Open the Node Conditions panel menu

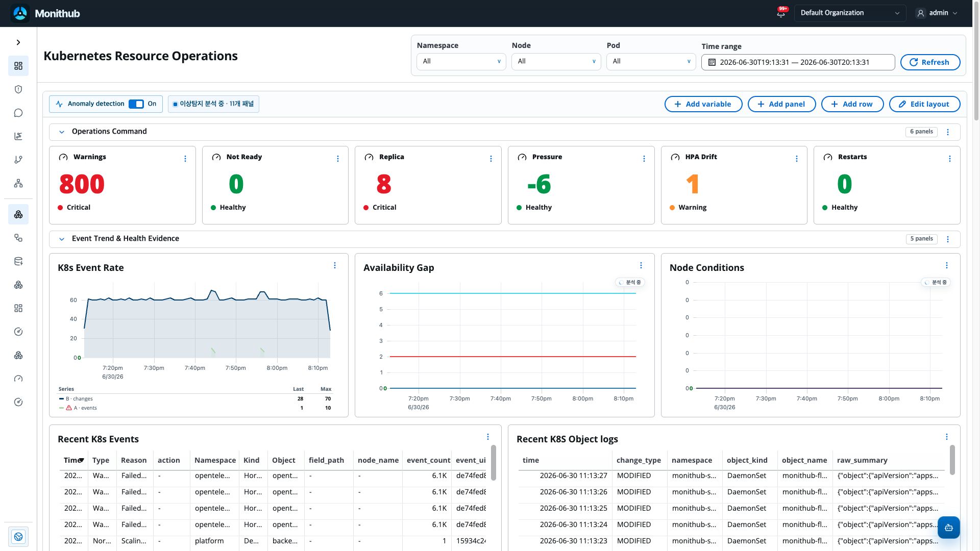[947, 265]
